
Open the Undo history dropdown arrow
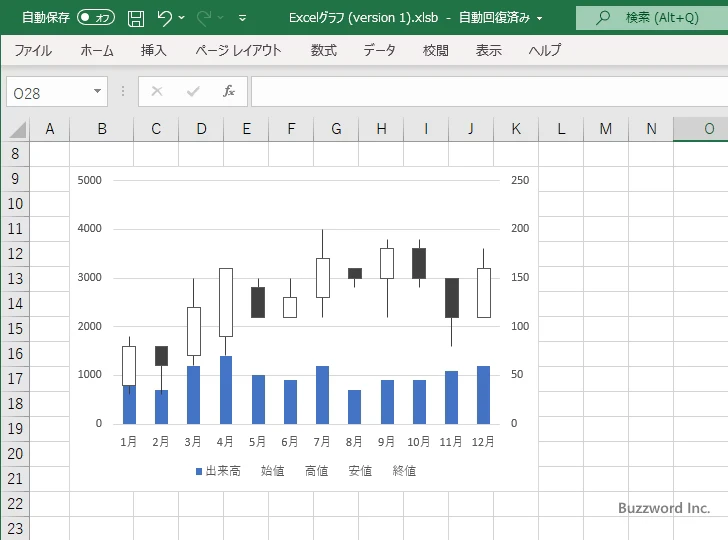[182, 18]
